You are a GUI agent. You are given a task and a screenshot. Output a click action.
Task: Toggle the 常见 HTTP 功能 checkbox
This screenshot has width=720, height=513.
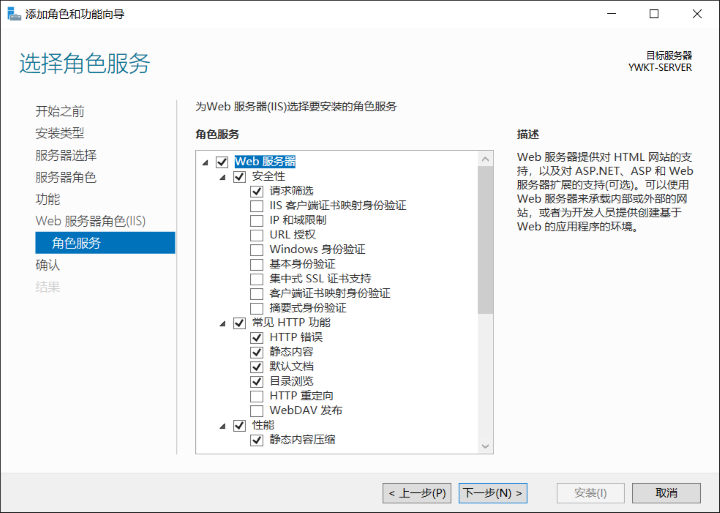point(239,323)
